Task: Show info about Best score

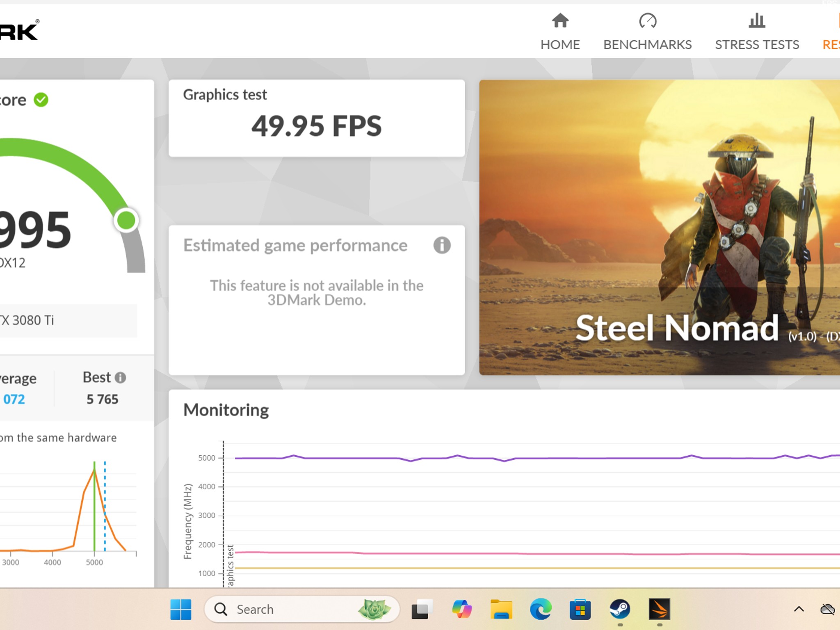Action: (120, 377)
